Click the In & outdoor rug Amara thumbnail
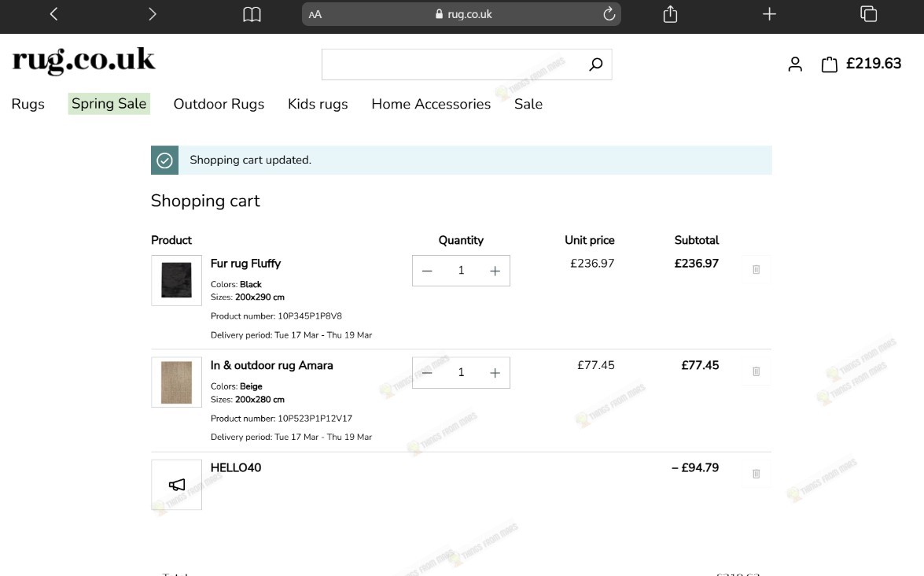 point(176,382)
